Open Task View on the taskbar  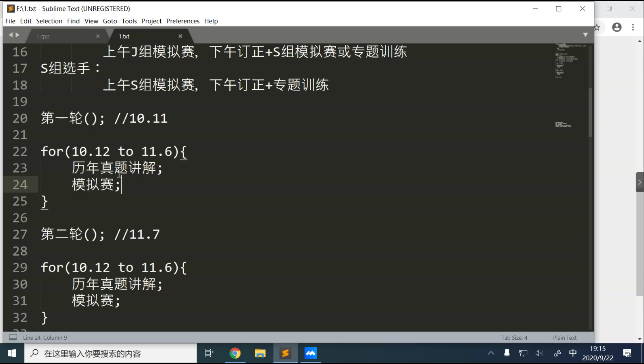coord(209,353)
